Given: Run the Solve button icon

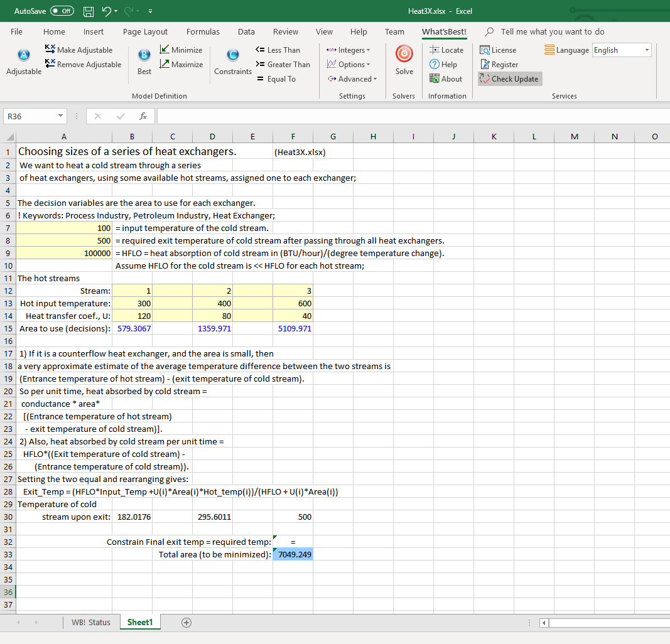Looking at the screenshot, I should [404, 55].
